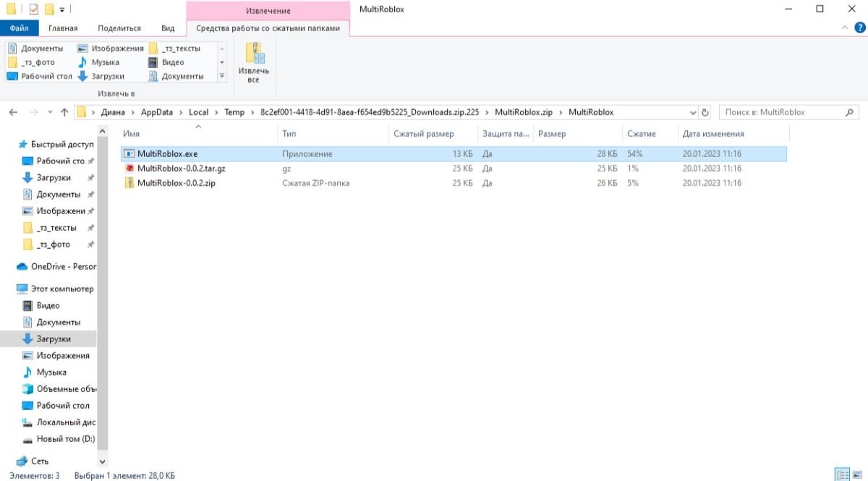The width and height of the screenshot is (868, 481).
Task: Click the navigation pane scrollbar up arrow
Action: 102,131
